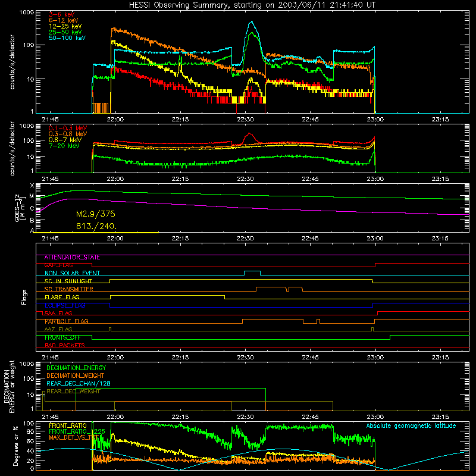Click the 813./240. annotation text

pos(96,226)
